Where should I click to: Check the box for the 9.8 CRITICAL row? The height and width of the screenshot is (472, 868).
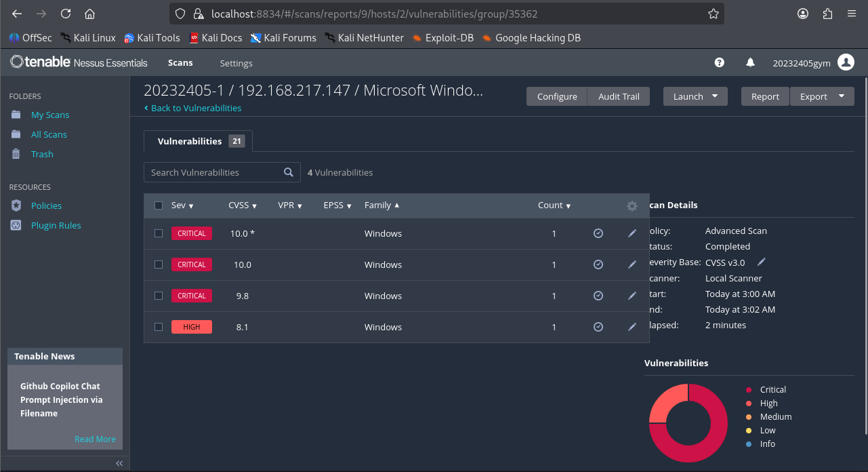tap(159, 296)
